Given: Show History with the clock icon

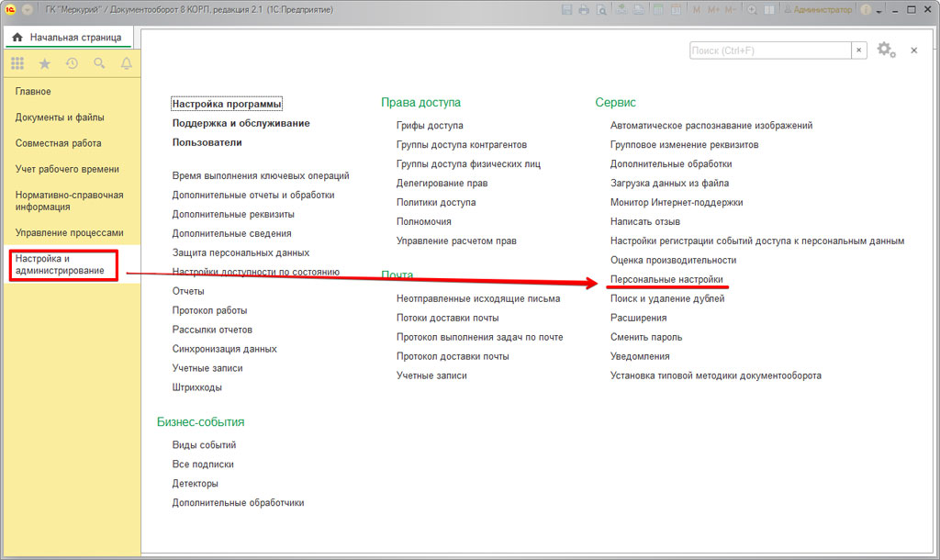Looking at the screenshot, I should (72, 63).
